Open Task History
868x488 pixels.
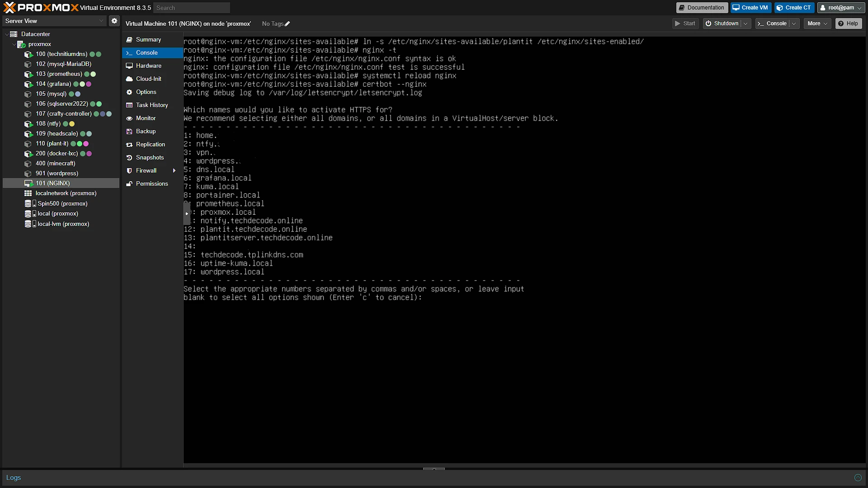152,105
